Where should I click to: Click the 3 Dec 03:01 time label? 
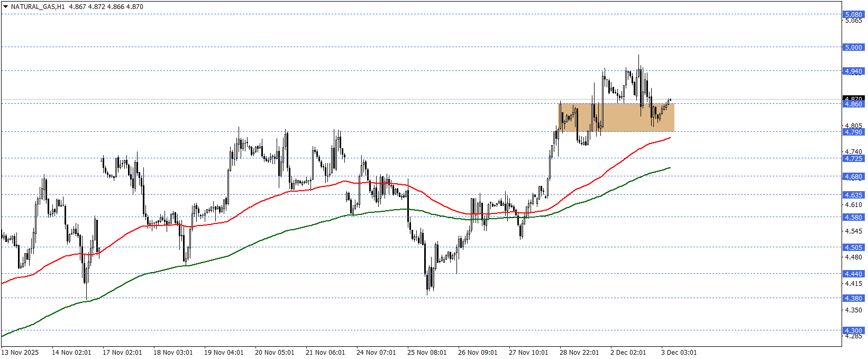(679, 353)
